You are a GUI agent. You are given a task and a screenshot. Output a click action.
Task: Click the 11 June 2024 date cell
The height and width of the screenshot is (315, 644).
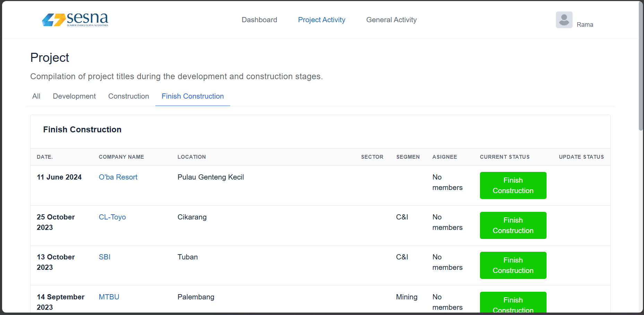pos(59,177)
